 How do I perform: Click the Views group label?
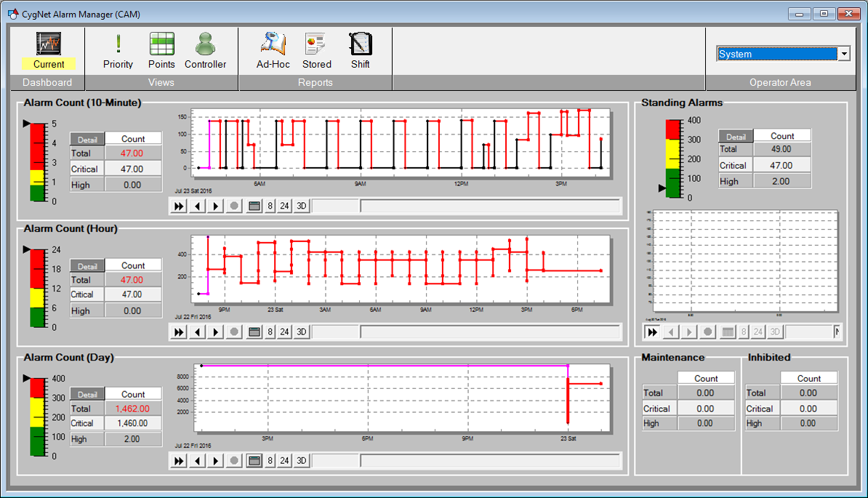(161, 82)
